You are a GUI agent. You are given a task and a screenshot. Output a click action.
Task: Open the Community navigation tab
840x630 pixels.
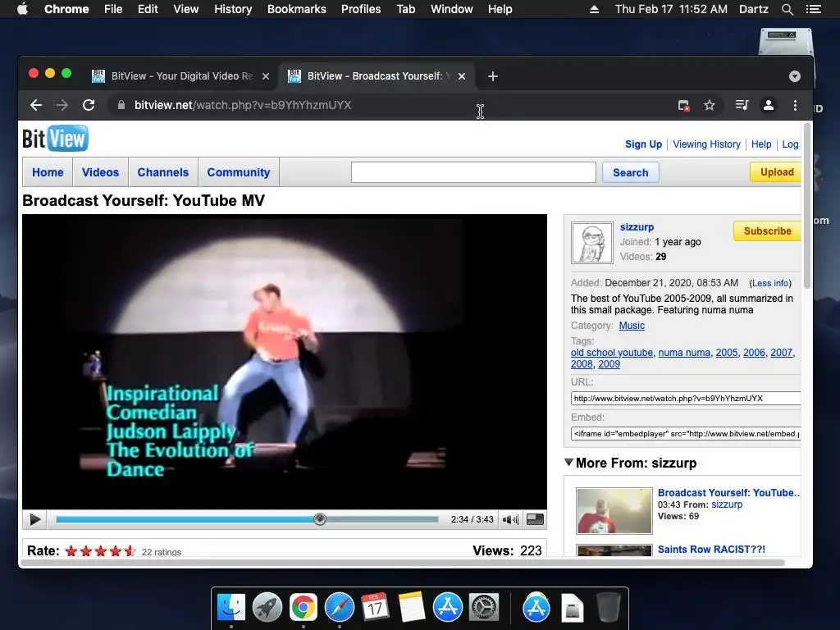tap(239, 172)
